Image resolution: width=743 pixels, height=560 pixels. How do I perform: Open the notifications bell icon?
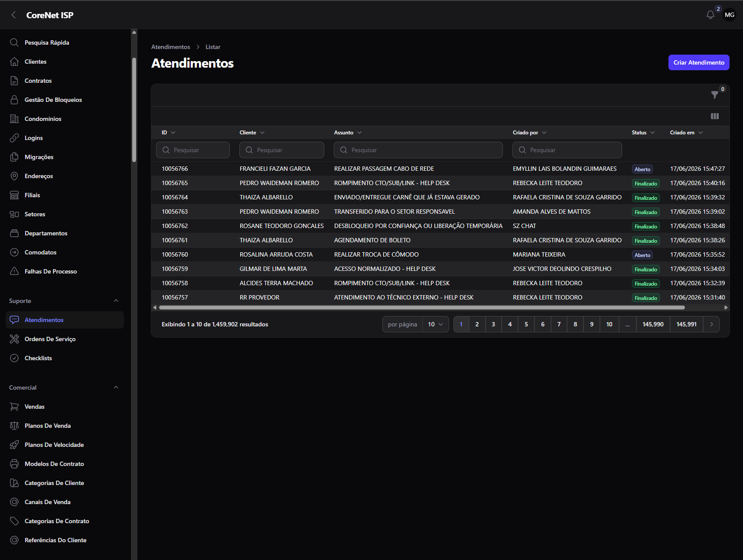(x=710, y=15)
